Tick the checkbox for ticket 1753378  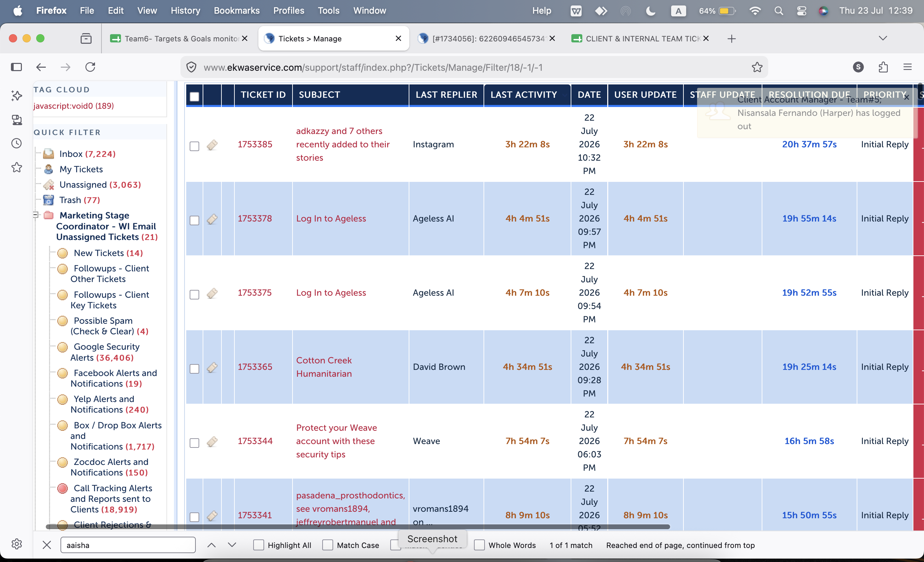194,220
